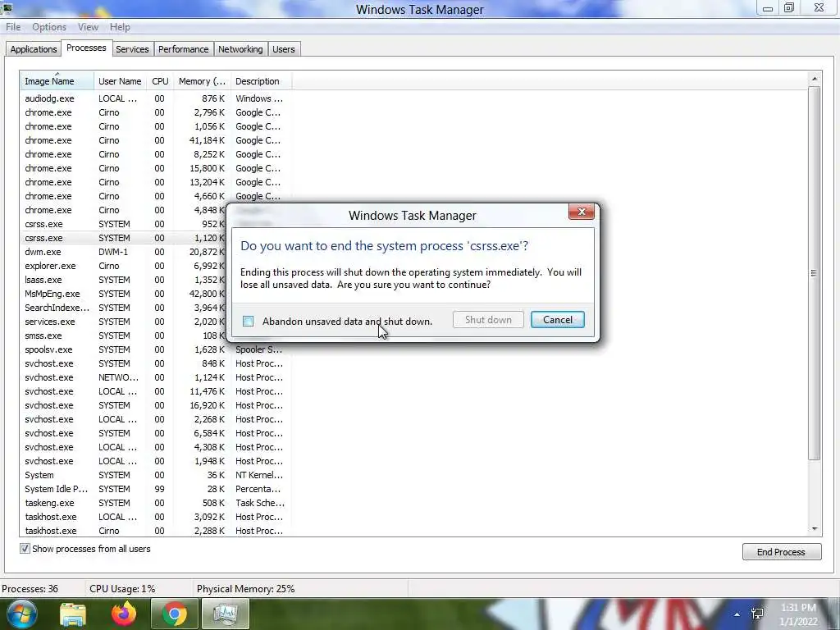Click 'Physical Memory: 25%' status entry

(x=245, y=589)
